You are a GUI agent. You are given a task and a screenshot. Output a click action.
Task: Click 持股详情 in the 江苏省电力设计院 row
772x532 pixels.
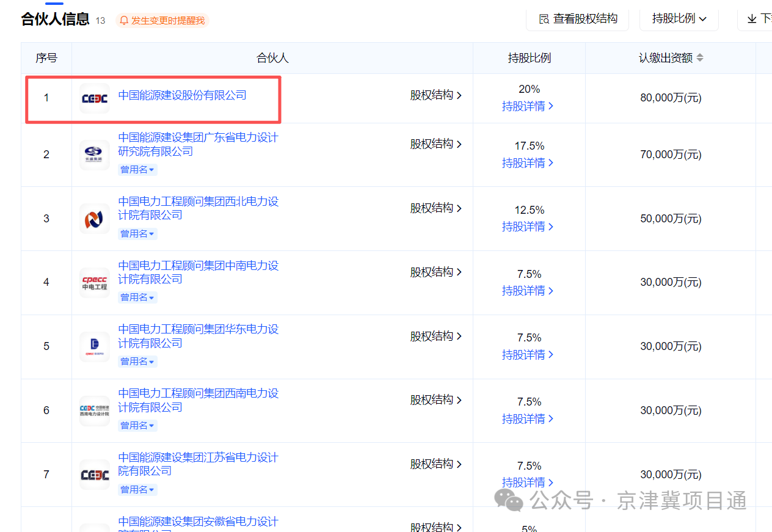click(x=528, y=483)
